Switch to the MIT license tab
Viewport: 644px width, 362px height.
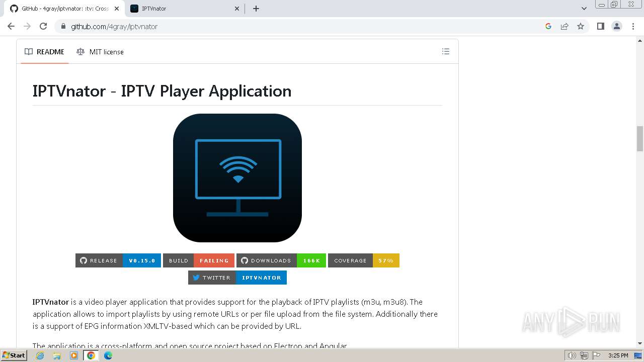tap(100, 52)
